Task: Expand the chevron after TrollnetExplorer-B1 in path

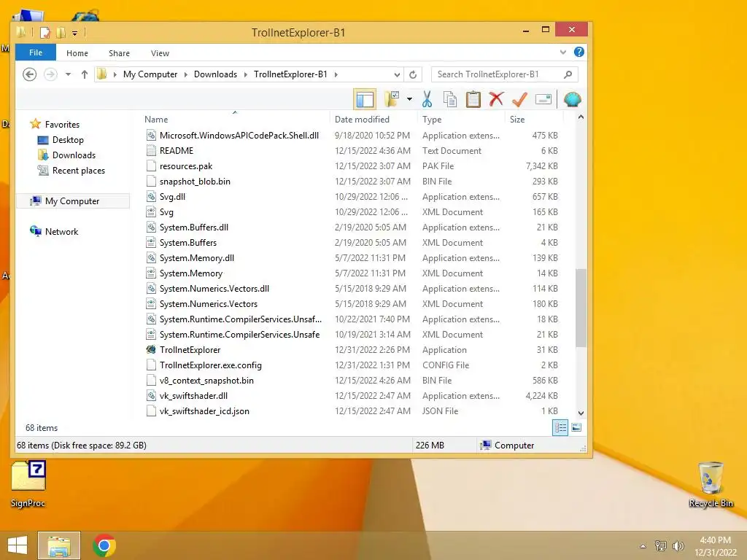Action: click(x=336, y=74)
